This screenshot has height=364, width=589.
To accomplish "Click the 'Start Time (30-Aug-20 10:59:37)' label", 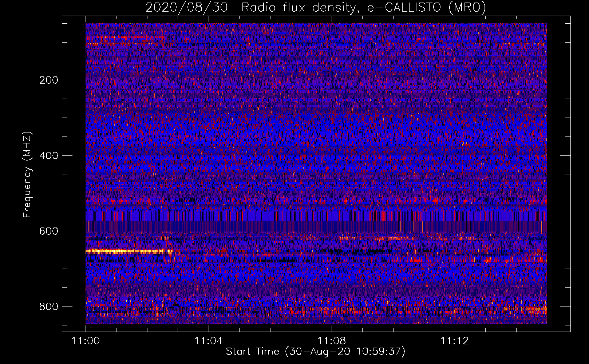I will coord(316,352).
